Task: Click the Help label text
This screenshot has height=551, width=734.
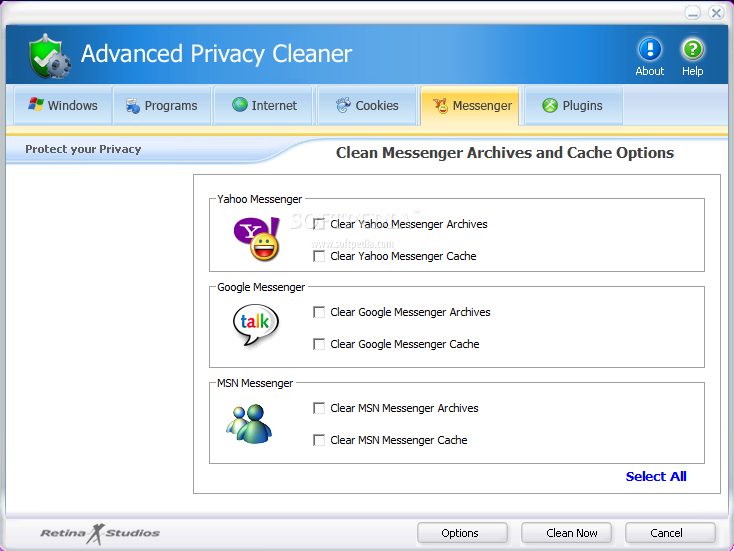Action: pyautogui.click(x=692, y=71)
